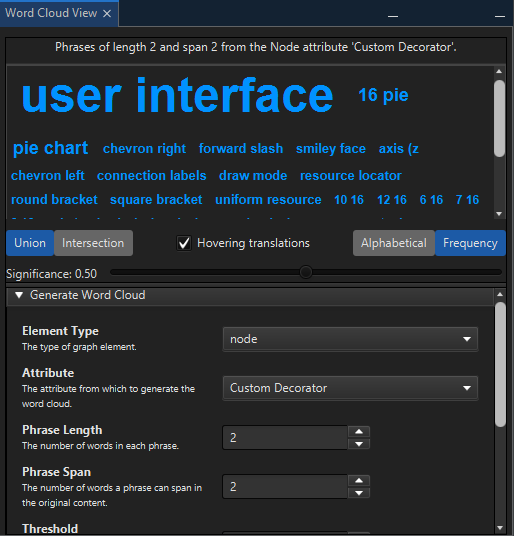This screenshot has height=536, width=514.
Task: Sort words by Frequency
Action: coord(470,243)
